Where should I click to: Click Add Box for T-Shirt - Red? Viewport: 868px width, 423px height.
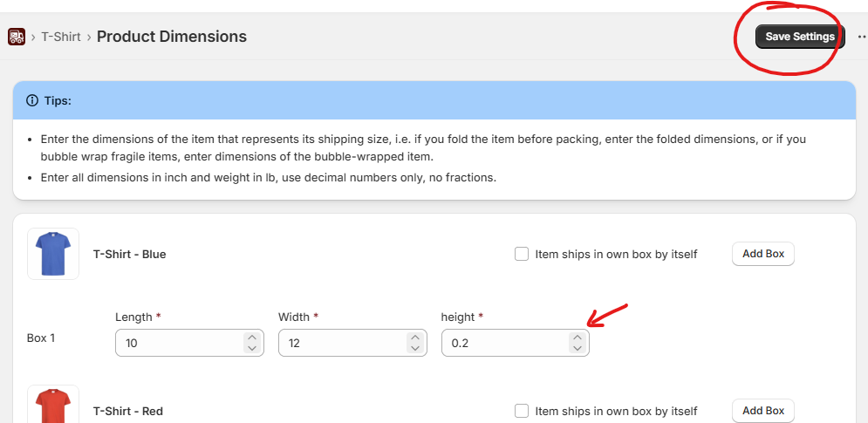(763, 411)
